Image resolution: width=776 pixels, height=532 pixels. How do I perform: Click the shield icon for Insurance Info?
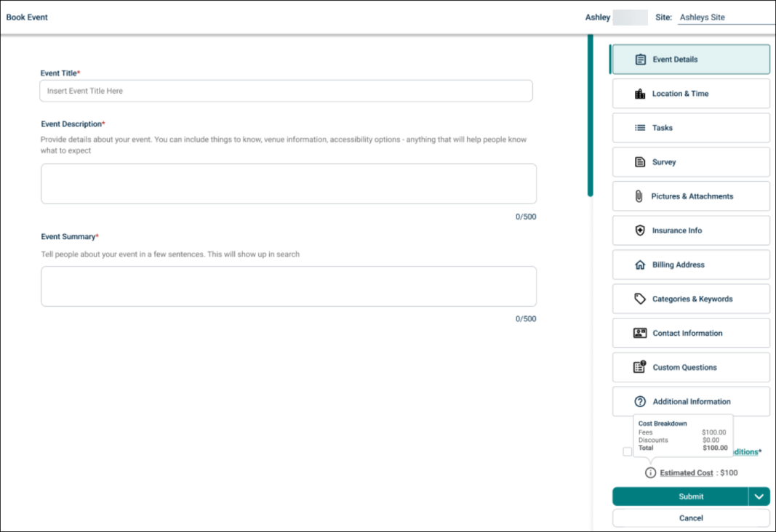tap(640, 230)
